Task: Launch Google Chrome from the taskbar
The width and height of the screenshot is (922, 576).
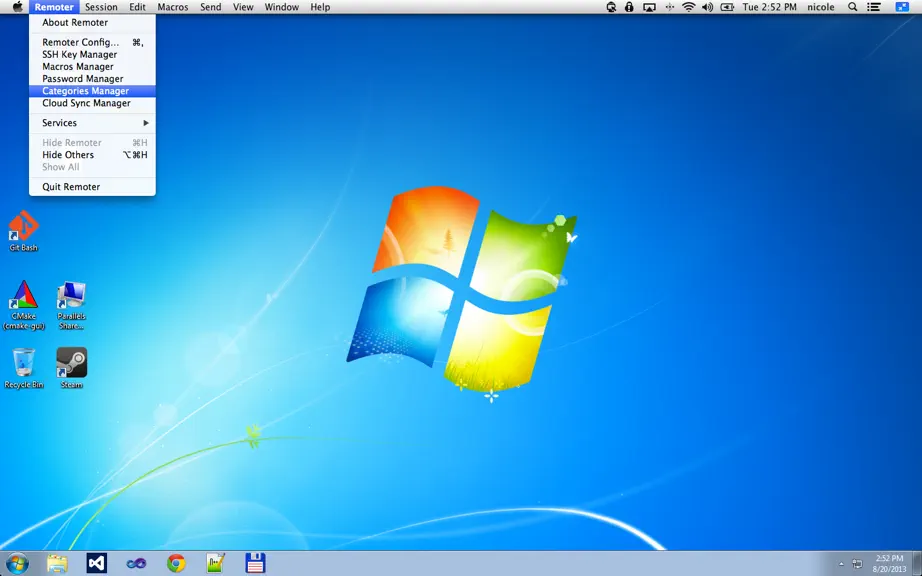Action: click(x=176, y=564)
